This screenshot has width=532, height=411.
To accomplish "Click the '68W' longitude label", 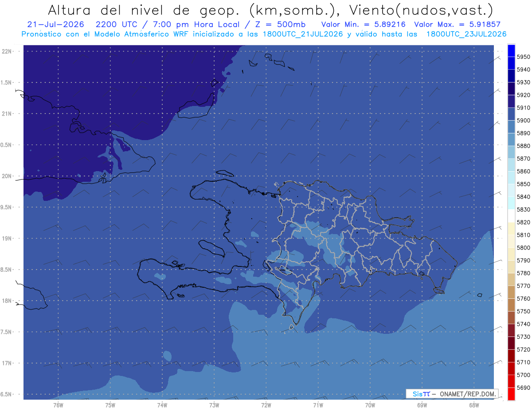I will click(474, 405).
